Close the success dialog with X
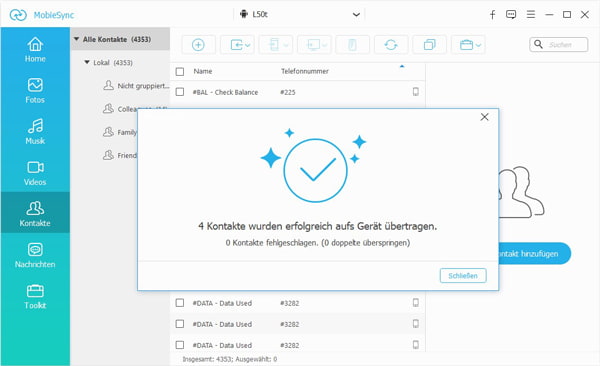The height and width of the screenshot is (366, 600). tap(484, 117)
